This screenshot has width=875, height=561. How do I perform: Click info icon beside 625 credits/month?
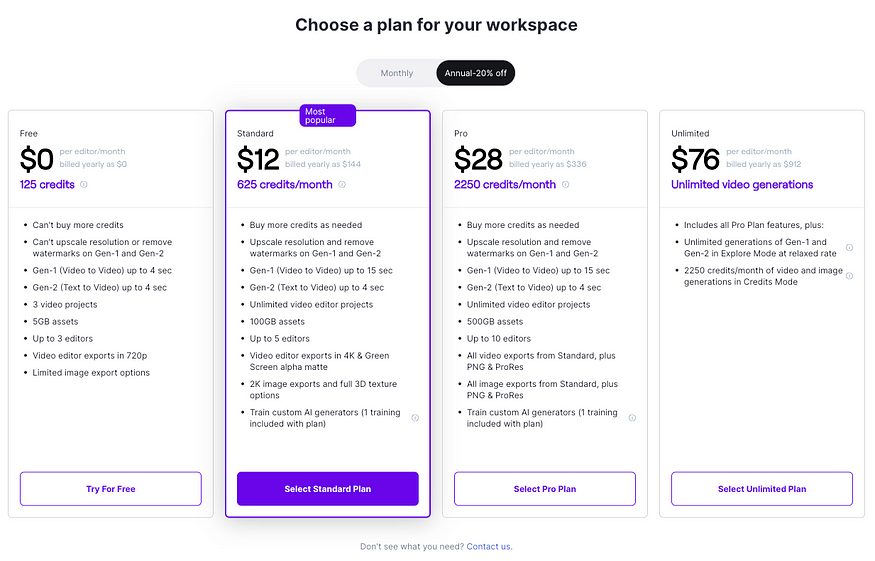pyautogui.click(x=342, y=185)
